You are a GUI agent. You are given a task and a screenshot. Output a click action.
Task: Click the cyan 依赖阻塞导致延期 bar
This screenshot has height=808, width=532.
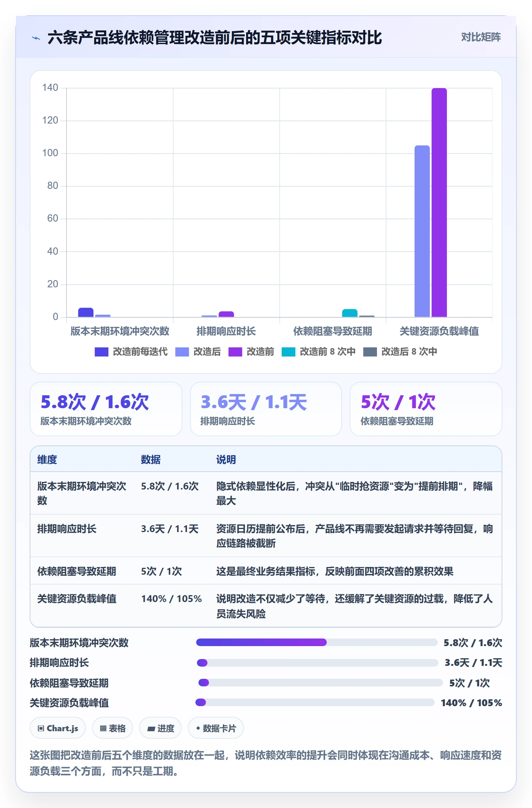(350, 313)
